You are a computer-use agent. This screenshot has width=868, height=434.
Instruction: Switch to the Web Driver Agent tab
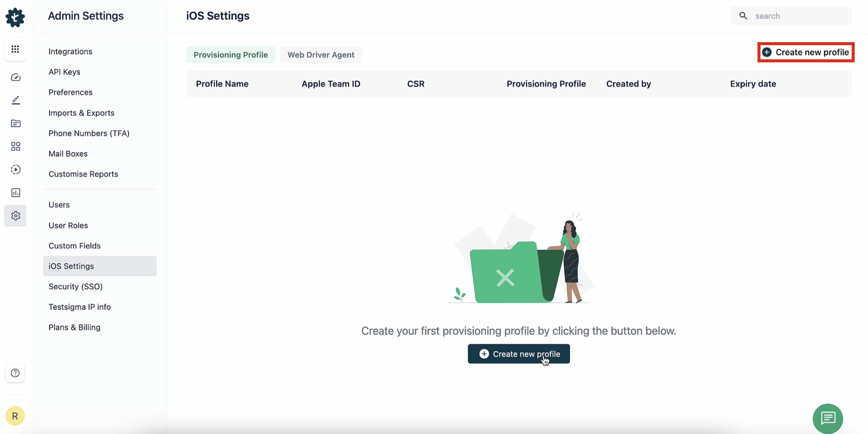pyautogui.click(x=321, y=55)
